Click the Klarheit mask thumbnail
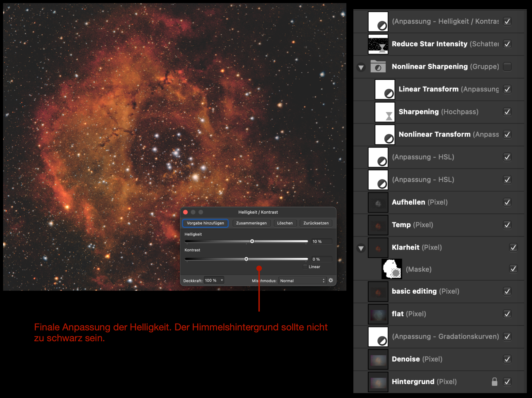532x398 pixels. (x=392, y=269)
